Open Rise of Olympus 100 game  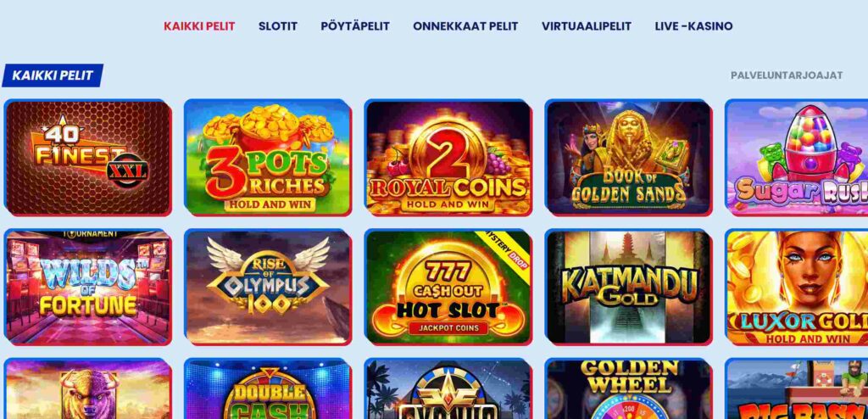(x=268, y=287)
